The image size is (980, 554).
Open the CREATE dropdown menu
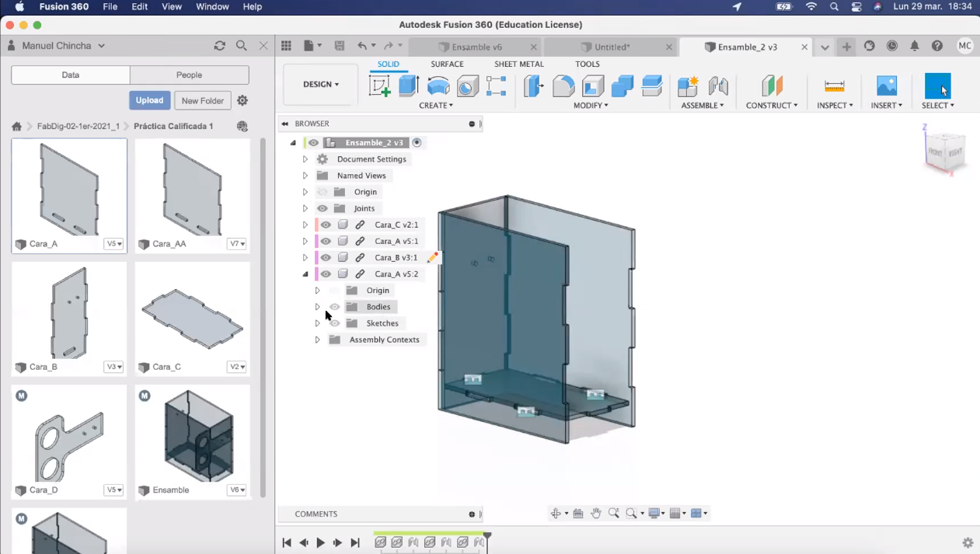[436, 106]
